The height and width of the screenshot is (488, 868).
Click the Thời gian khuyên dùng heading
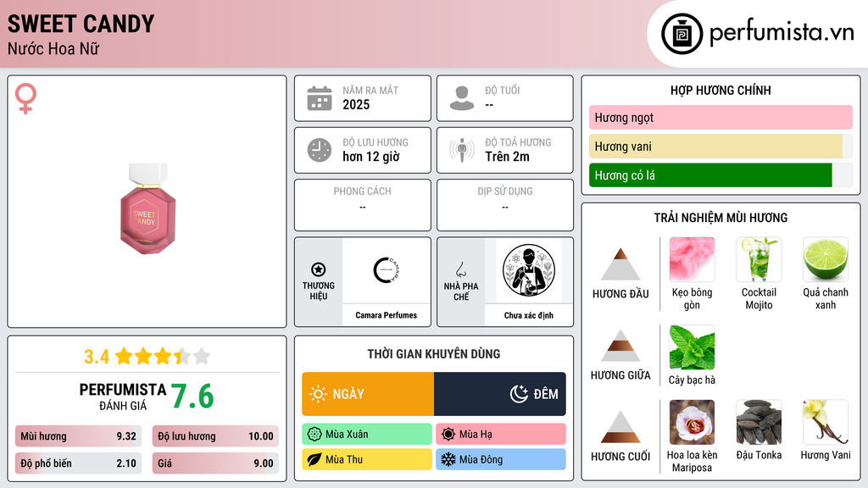click(x=434, y=354)
